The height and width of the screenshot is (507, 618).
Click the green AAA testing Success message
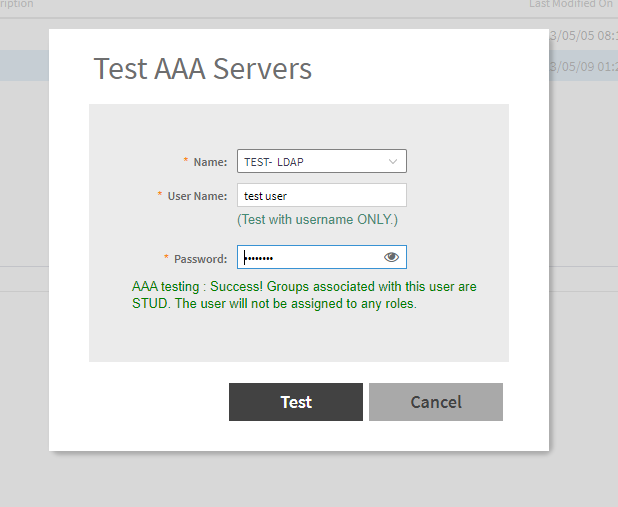(x=304, y=295)
